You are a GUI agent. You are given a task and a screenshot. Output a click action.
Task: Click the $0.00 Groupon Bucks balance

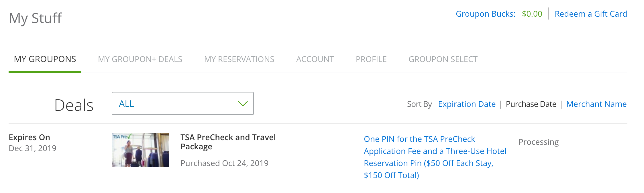point(532,14)
